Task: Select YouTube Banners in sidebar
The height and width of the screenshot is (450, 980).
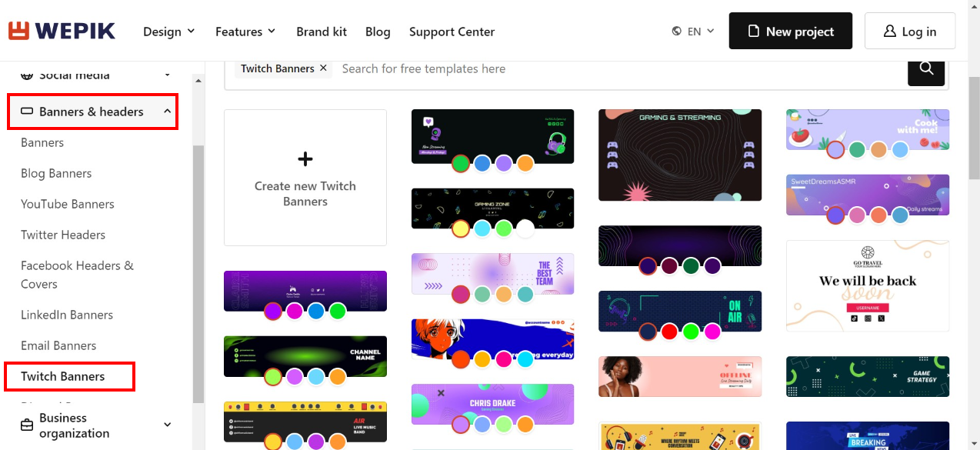Action: pyautogui.click(x=68, y=204)
